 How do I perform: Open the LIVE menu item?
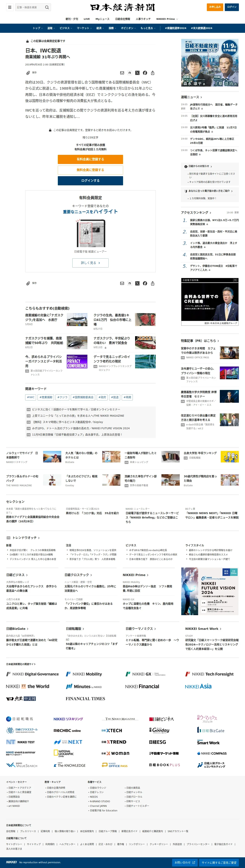pyautogui.click(x=87, y=19)
